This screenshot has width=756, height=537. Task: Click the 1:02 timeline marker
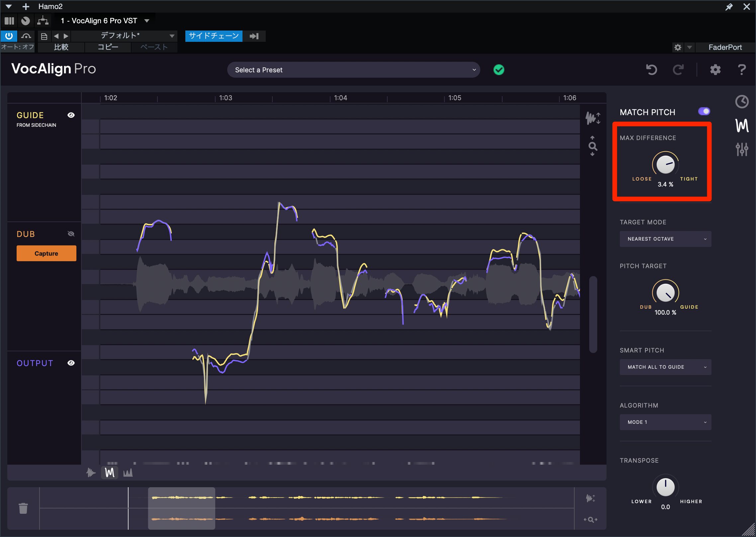[x=111, y=98]
